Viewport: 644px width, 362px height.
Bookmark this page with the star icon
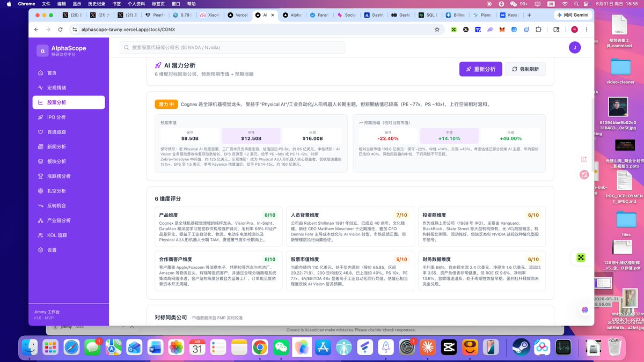(437, 29)
